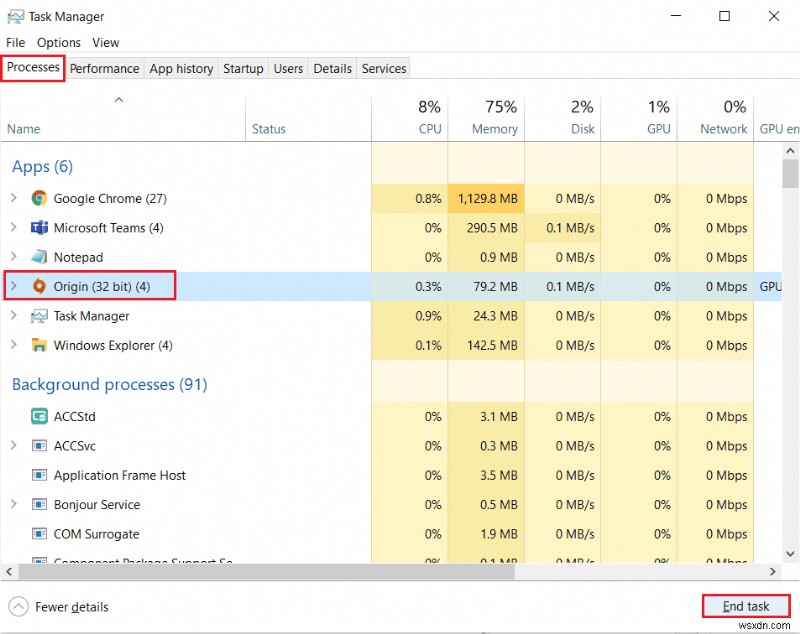
Task: Collapse to fewer details view
Action: click(58, 607)
